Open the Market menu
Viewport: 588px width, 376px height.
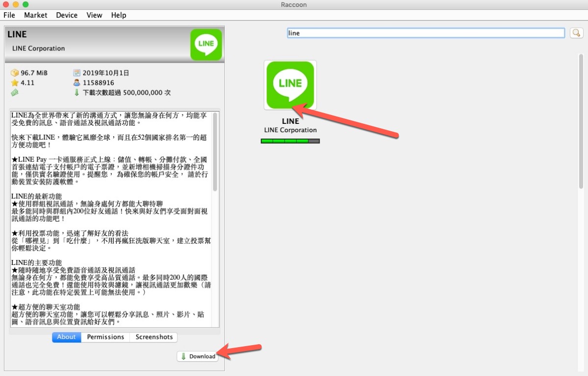(36, 15)
